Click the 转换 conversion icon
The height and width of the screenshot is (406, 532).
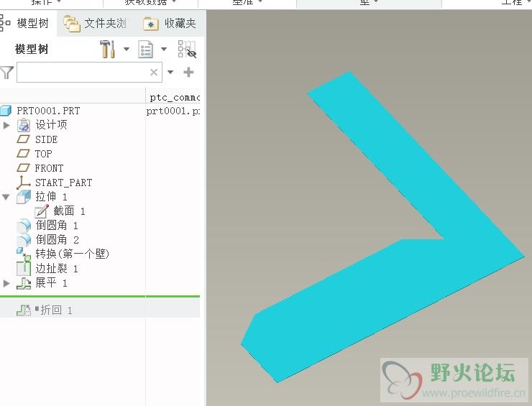click(24, 254)
